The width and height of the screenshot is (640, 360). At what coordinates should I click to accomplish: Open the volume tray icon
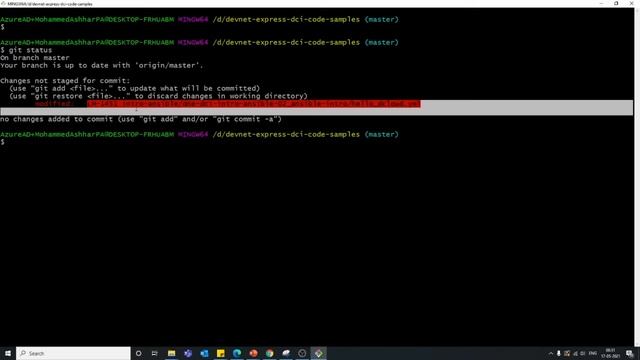click(x=582, y=353)
